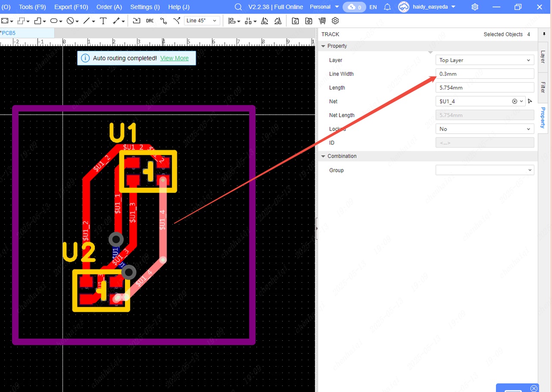Click the View More link
The image size is (552, 392).
pyautogui.click(x=174, y=58)
